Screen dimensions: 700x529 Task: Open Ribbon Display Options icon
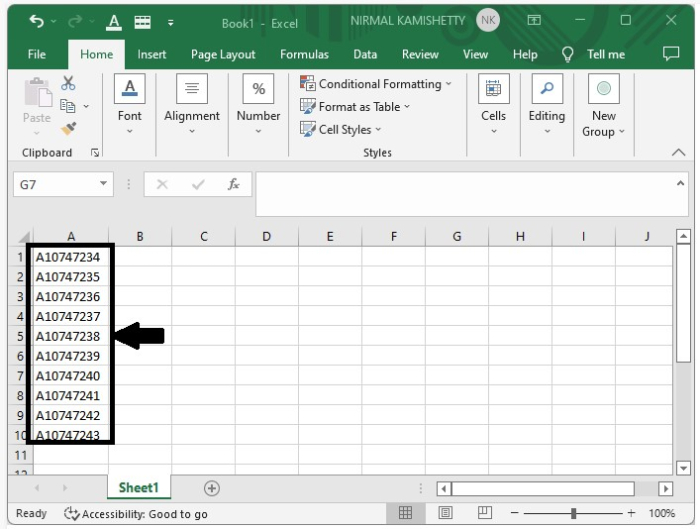click(x=534, y=20)
